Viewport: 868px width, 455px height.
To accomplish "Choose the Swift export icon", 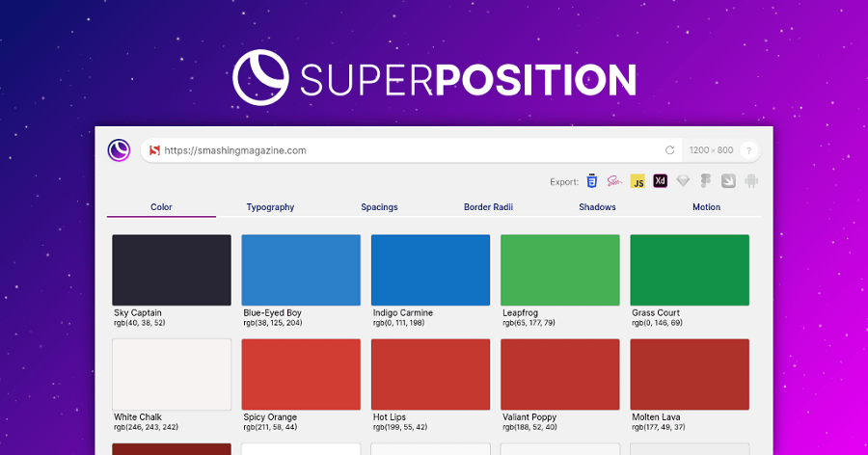I will [x=729, y=181].
